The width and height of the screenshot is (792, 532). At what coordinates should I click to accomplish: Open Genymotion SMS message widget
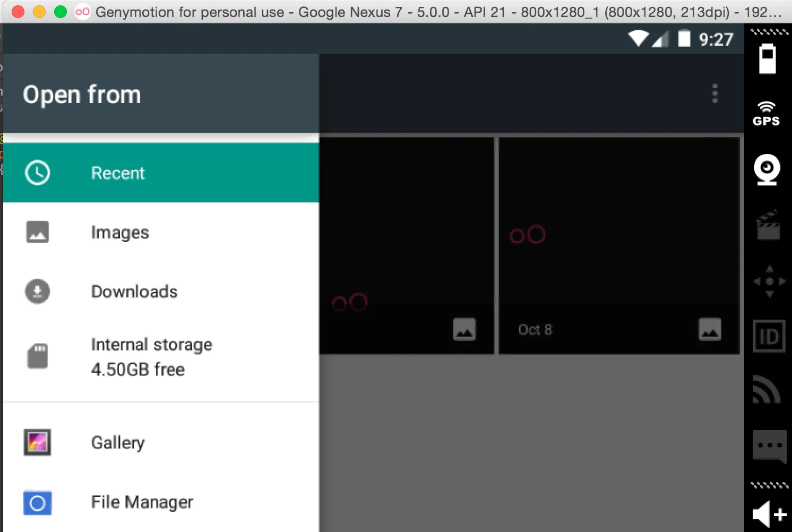click(x=770, y=447)
